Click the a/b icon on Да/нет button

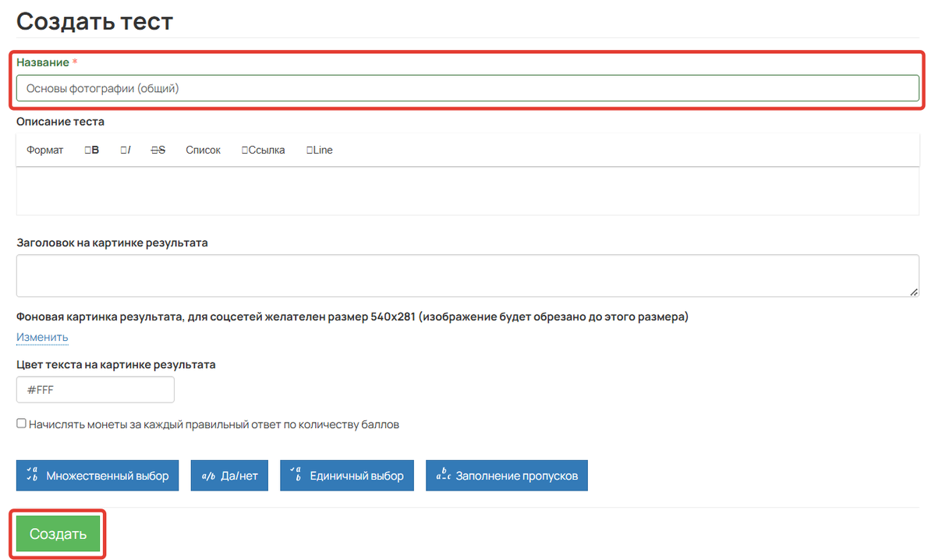click(x=208, y=476)
